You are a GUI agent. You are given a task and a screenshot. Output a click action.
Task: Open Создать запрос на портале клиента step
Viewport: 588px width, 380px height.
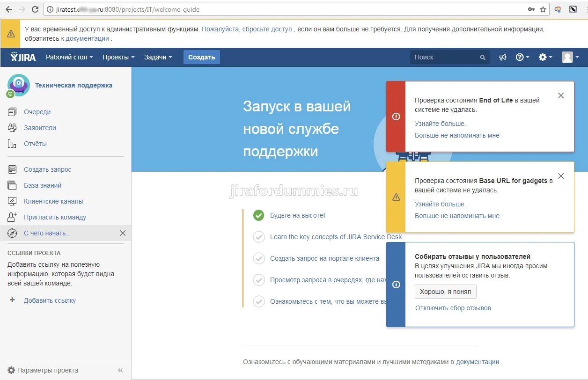point(324,258)
